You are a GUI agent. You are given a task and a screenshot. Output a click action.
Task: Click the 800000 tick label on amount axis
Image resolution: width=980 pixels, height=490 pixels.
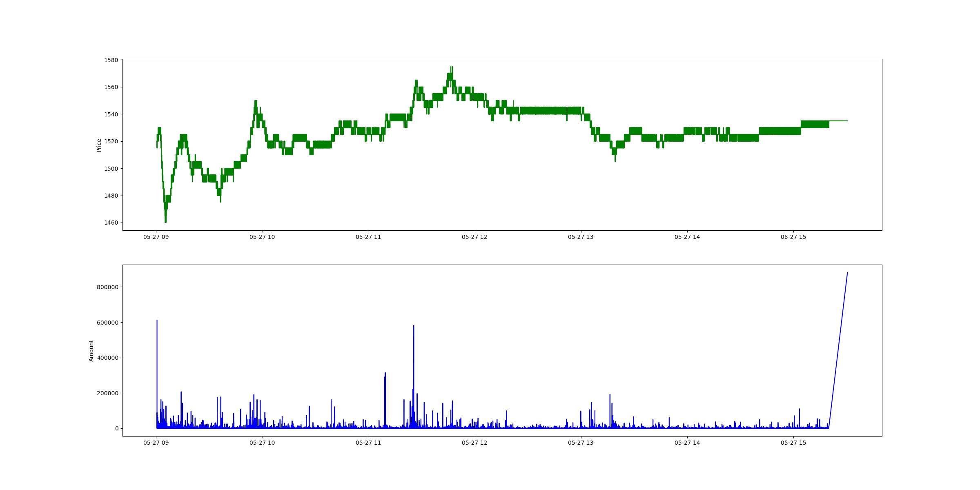[x=107, y=287]
